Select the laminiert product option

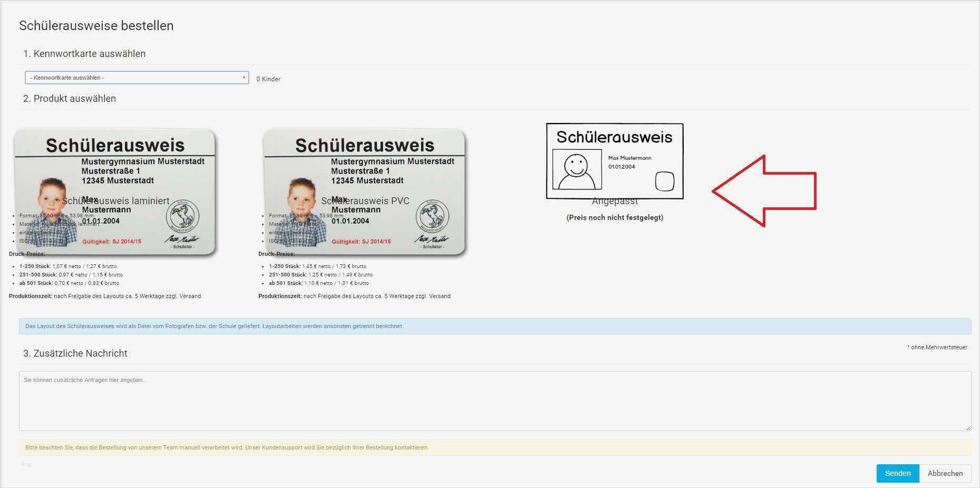click(x=115, y=200)
